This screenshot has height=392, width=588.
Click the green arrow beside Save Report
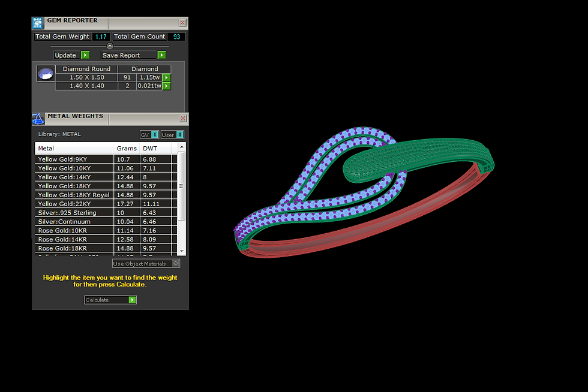[x=161, y=55]
